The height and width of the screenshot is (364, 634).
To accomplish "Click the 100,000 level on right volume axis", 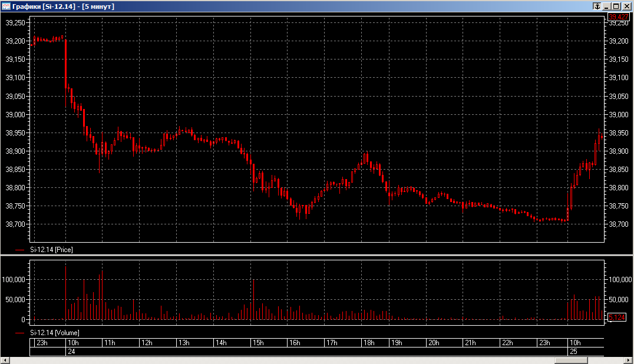I will click(620, 280).
